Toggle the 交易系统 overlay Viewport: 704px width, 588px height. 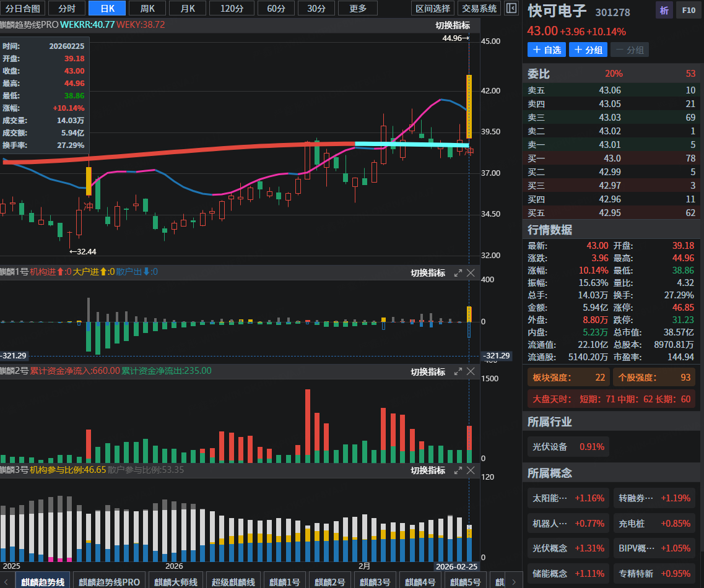click(x=479, y=8)
